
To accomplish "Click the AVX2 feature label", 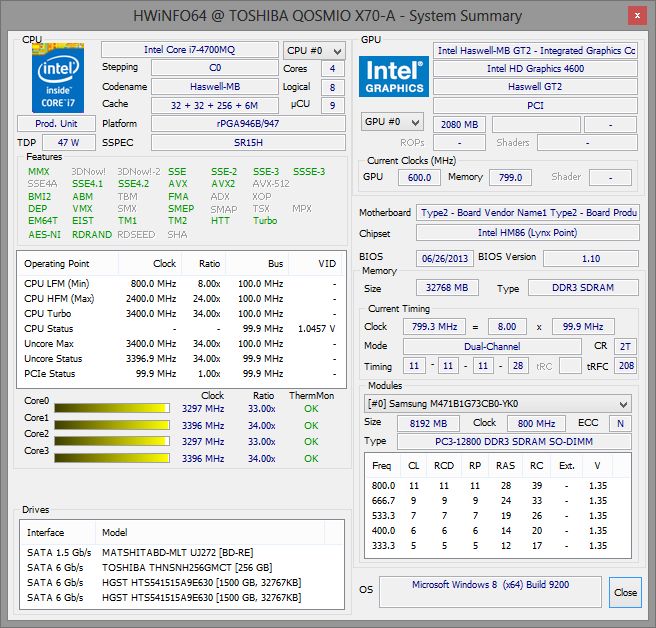I will (223, 184).
